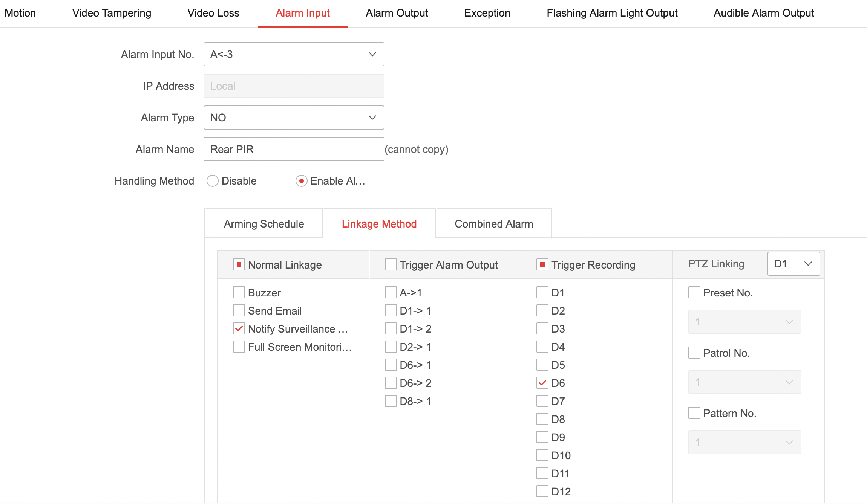Toggle the Send Email checkbox

pyautogui.click(x=238, y=310)
